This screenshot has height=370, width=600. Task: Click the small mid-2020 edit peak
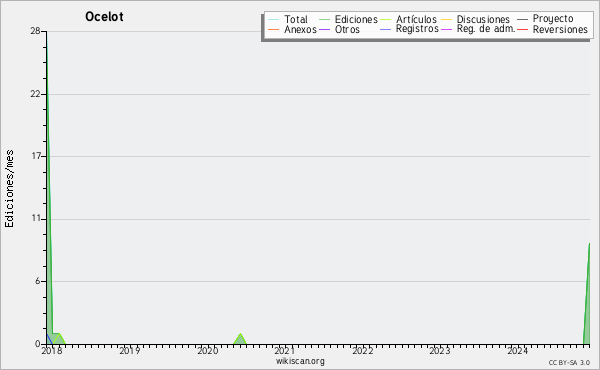pyautogui.click(x=240, y=339)
